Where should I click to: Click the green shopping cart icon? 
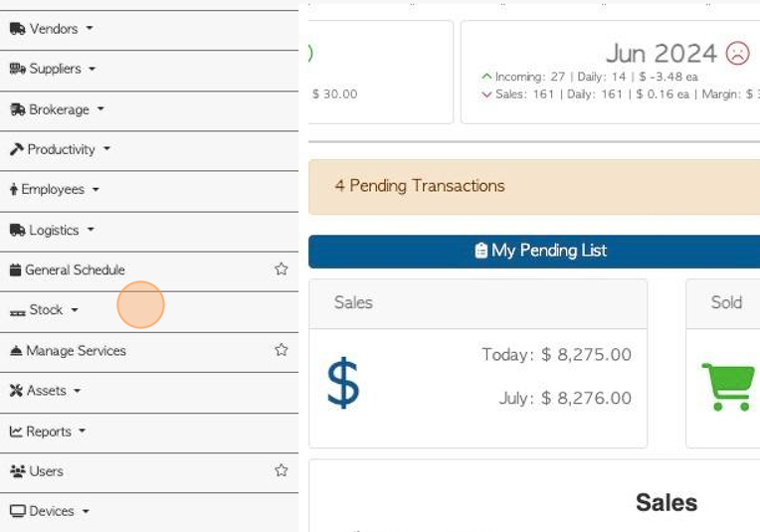click(x=728, y=387)
